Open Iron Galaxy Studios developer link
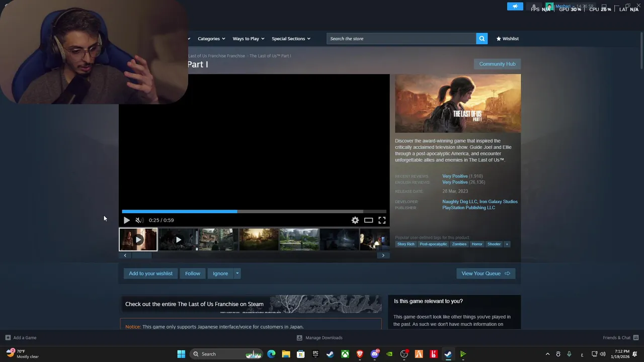The image size is (644, 362). tap(498, 202)
